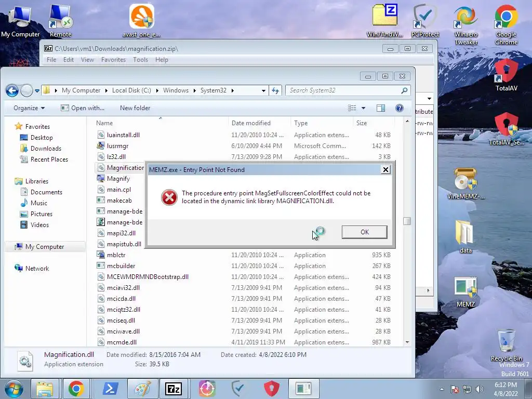Open the PCProtect desktop shortcut
Viewport: 532px width, 399px height.
[425, 21]
